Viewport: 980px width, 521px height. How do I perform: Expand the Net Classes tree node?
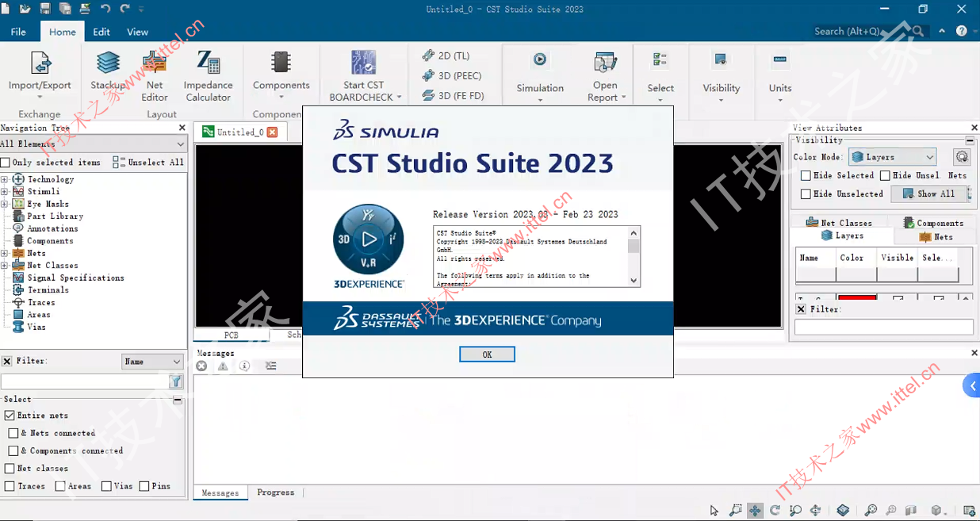(4, 266)
